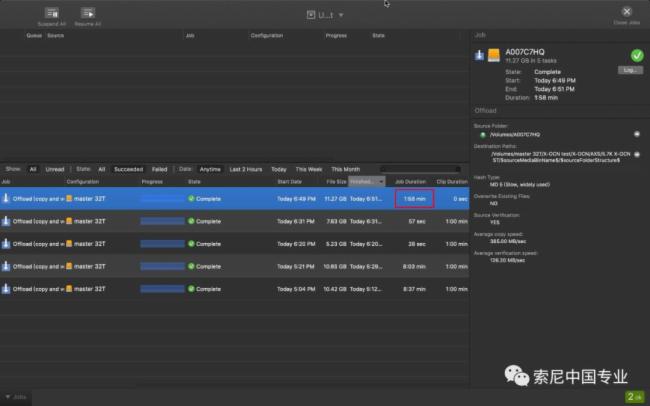Viewport: 650px width, 406px height.
Task: Show only Failed jobs
Action: 159,169
